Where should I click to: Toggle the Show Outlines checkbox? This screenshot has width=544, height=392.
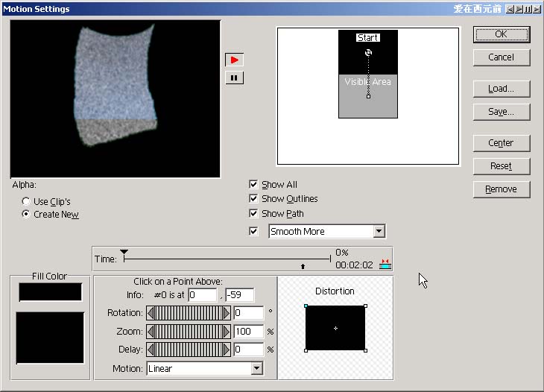[x=253, y=198]
